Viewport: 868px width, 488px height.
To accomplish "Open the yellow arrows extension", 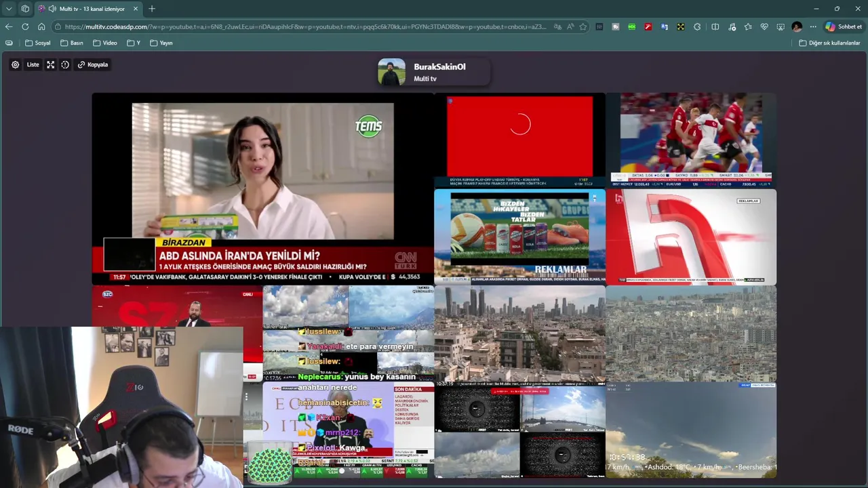I will [681, 26].
